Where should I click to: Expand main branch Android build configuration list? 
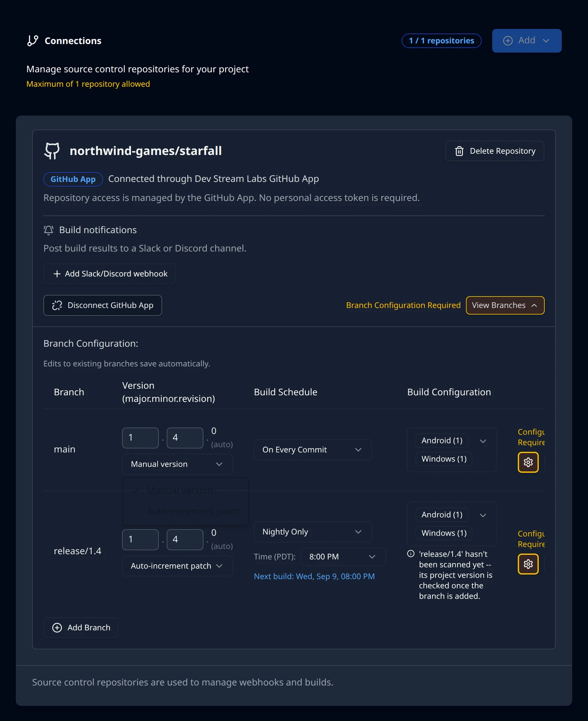tap(483, 441)
